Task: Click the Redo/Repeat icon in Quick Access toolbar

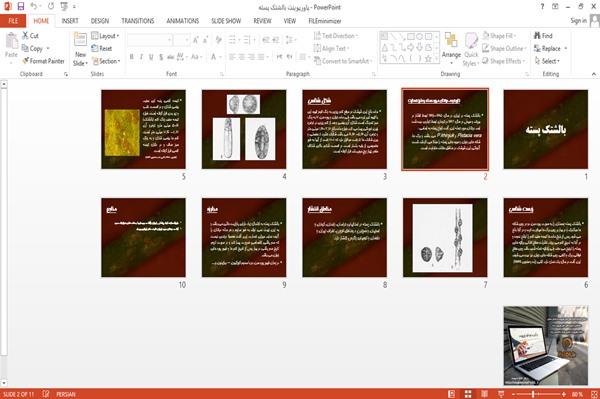Action: (x=51, y=6)
